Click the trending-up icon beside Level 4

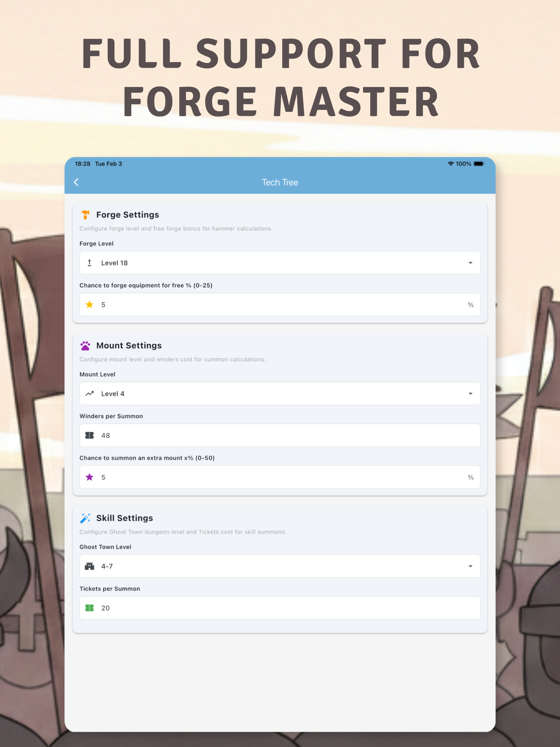pyautogui.click(x=89, y=393)
